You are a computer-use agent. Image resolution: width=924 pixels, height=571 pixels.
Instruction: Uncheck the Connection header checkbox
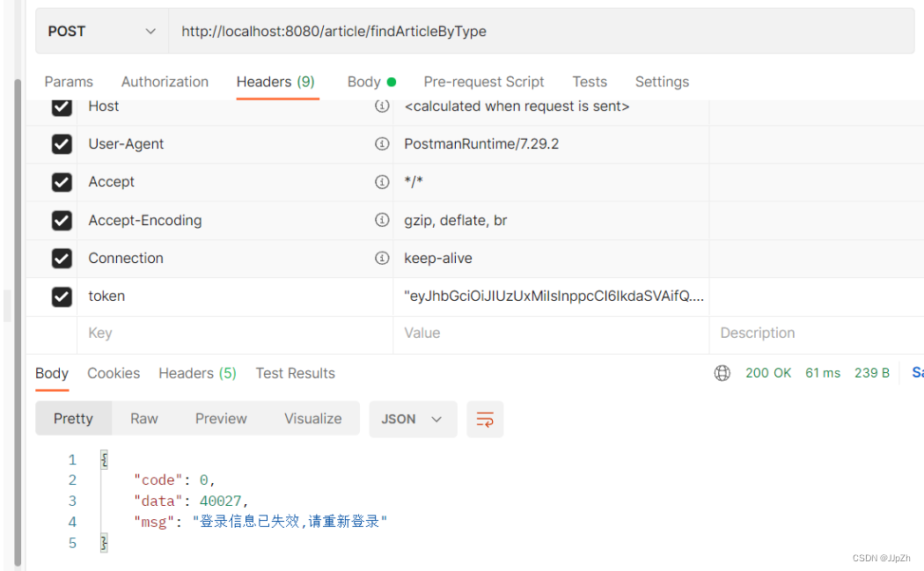pyautogui.click(x=62, y=258)
